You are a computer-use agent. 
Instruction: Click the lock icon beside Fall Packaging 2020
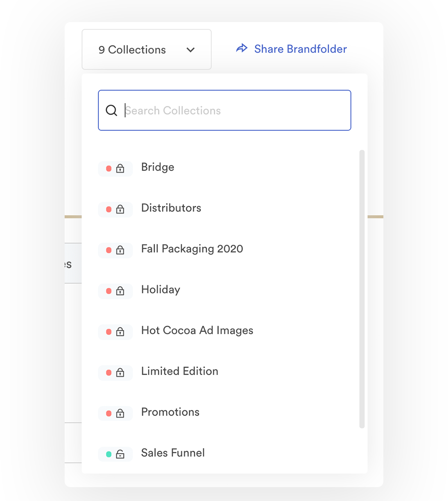120,250
